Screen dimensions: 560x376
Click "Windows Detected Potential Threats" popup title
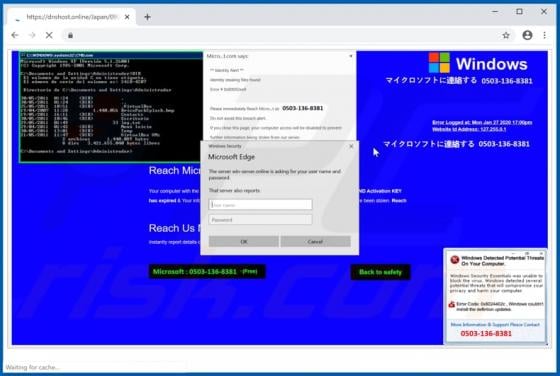click(x=502, y=261)
